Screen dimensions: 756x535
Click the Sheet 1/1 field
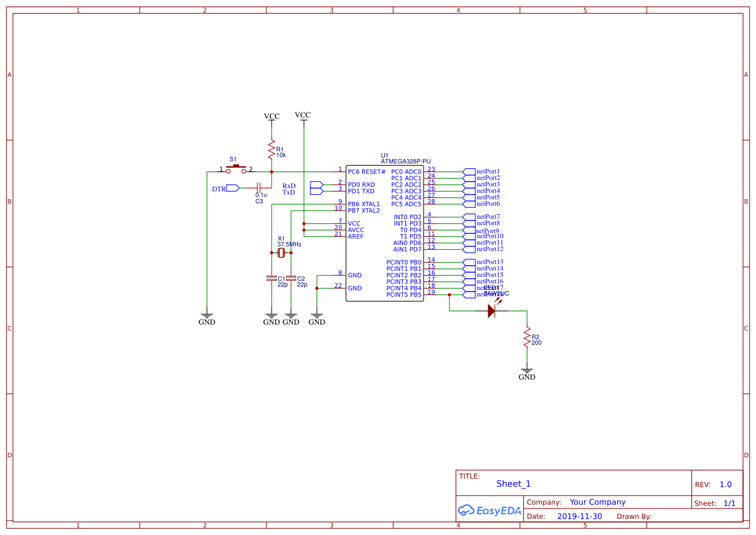point(729,503)
